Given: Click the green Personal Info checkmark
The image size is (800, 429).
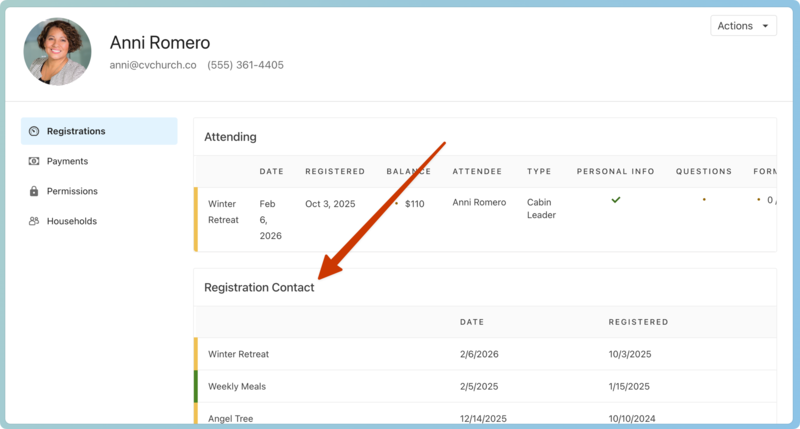Looking at the screenshot, I should [616, 200].
